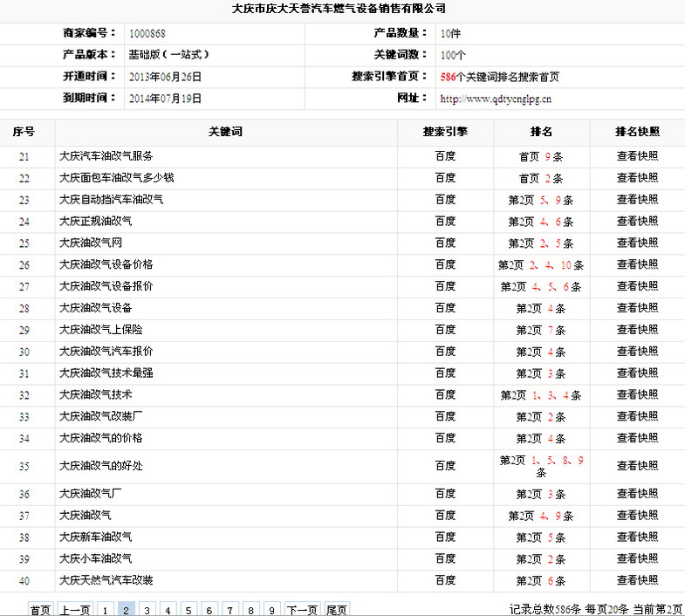View 查看快照 for row 22 大庆面包车油改气多少钱
This screenshot has height=616, width=685.
click(x=637, y=178)
